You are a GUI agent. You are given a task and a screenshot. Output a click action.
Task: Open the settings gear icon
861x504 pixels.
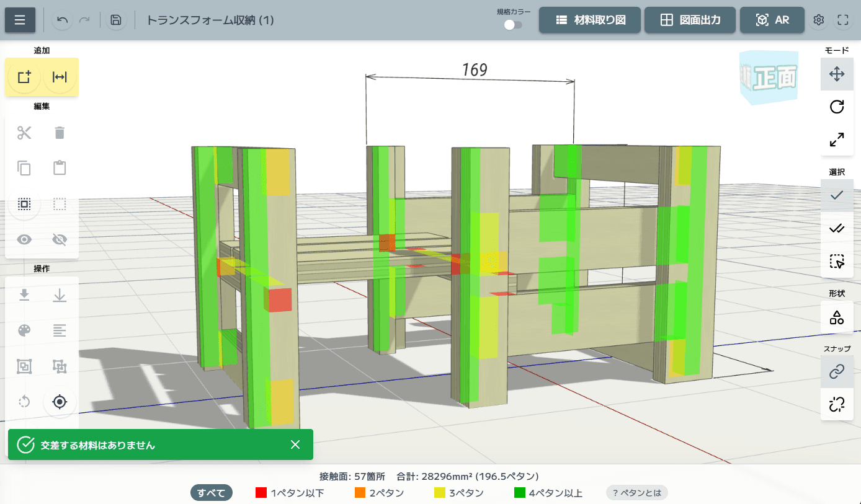[818, 20]
